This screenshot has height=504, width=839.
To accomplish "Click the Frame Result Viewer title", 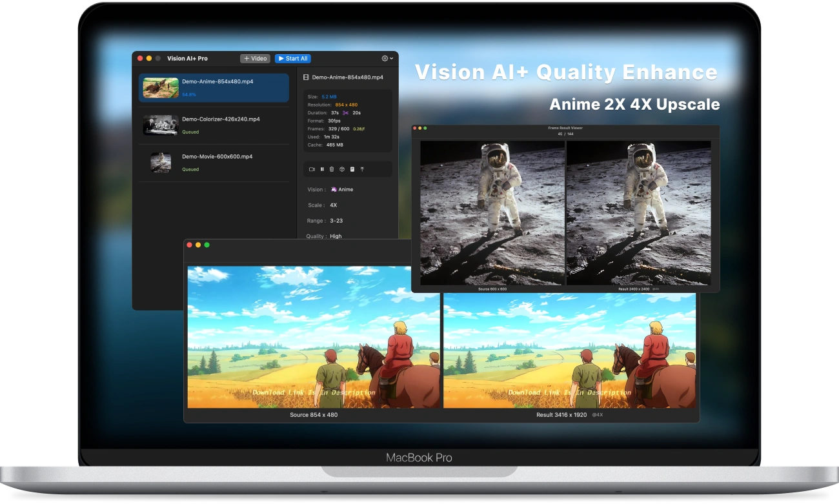I will 565,128.
